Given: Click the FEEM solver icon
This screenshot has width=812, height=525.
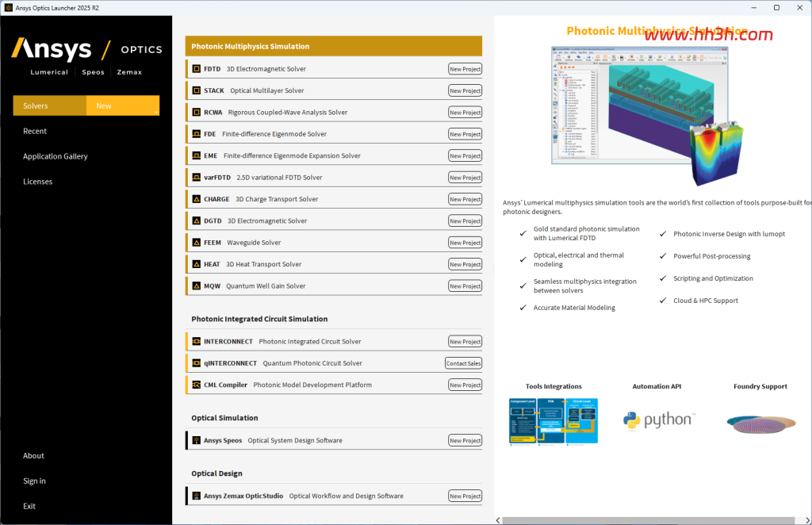Looking at the screenshot, I should coord(197,243).
